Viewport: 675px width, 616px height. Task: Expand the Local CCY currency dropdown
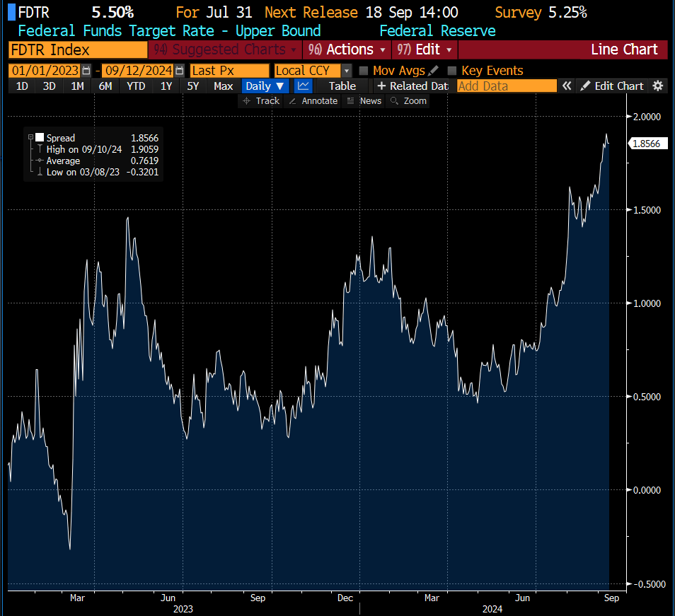click(x=347, y=71)
